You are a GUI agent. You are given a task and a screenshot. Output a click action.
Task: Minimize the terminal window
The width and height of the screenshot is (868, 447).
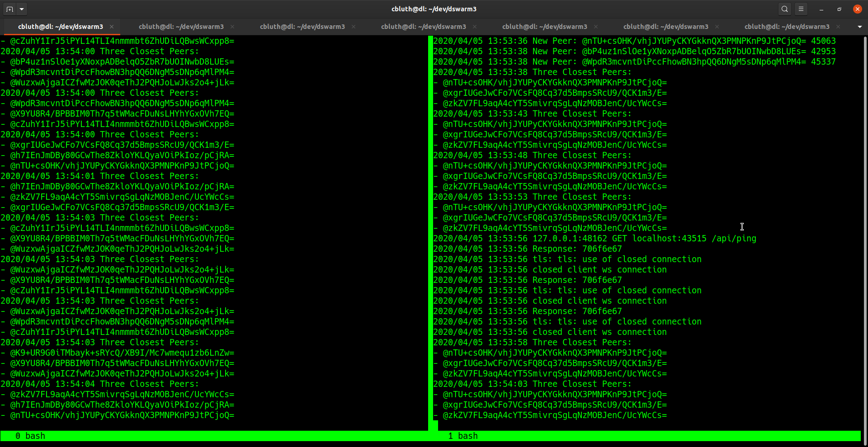tap(821, 9)
